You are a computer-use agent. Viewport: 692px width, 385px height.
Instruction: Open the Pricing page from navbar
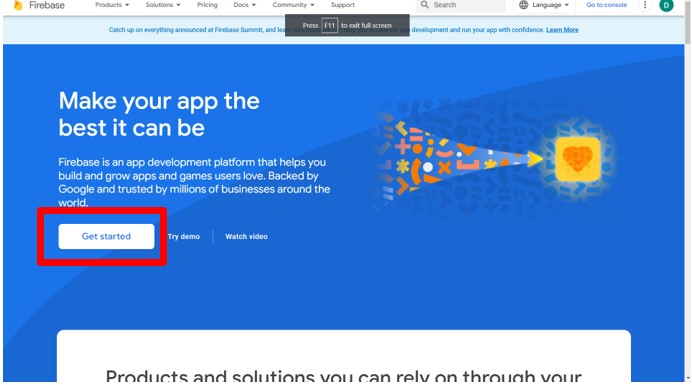(x=207, y=5)
